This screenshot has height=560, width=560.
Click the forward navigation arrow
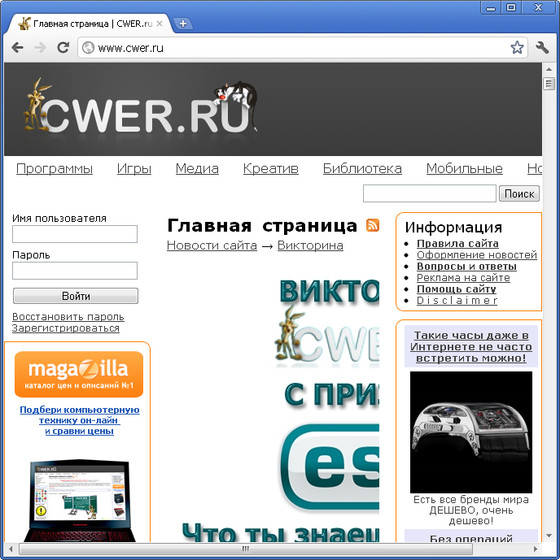point(40,47)
